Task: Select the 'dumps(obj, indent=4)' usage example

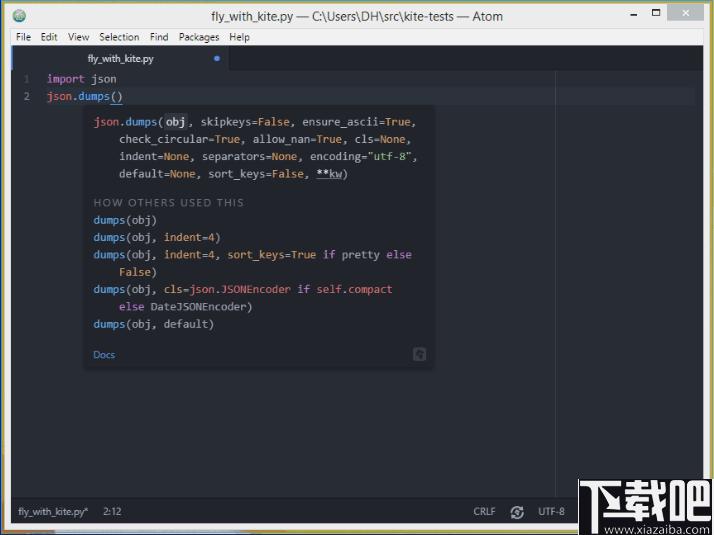Action: pyautogui.click(x=157, y=238)
